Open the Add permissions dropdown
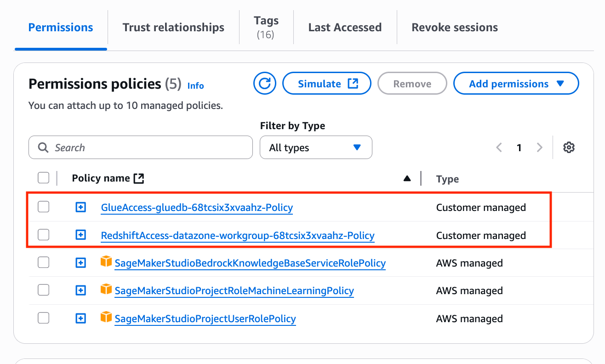 click(516, 84)
